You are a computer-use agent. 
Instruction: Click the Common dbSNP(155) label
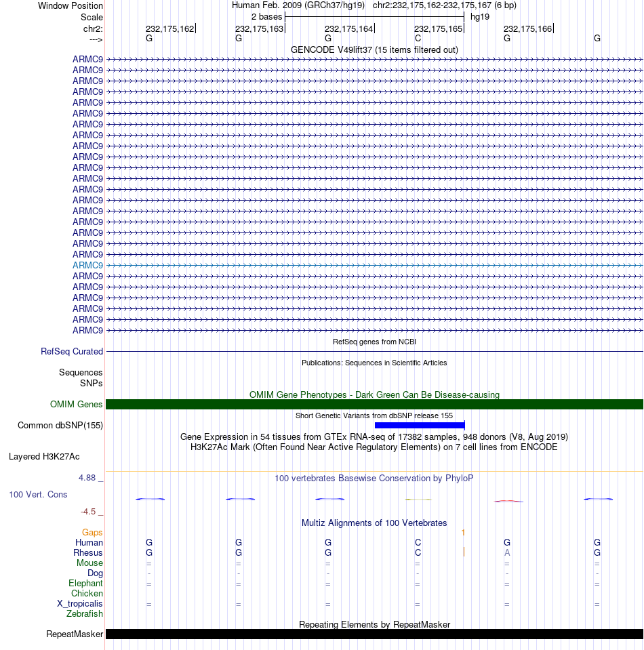[x=60, y=426]
